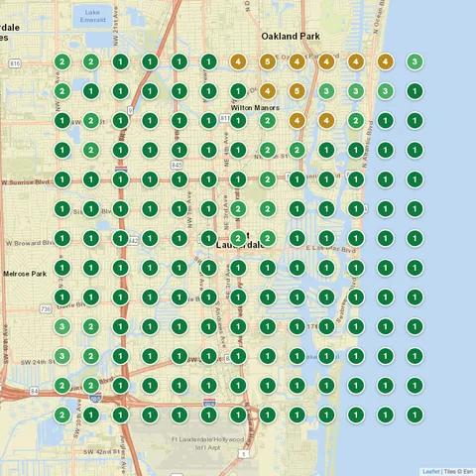This screenshot has height=476, width=476.
Task: Select the 1 marker under the I-95 shield at Sunrise Blvd
Action: 121,179
